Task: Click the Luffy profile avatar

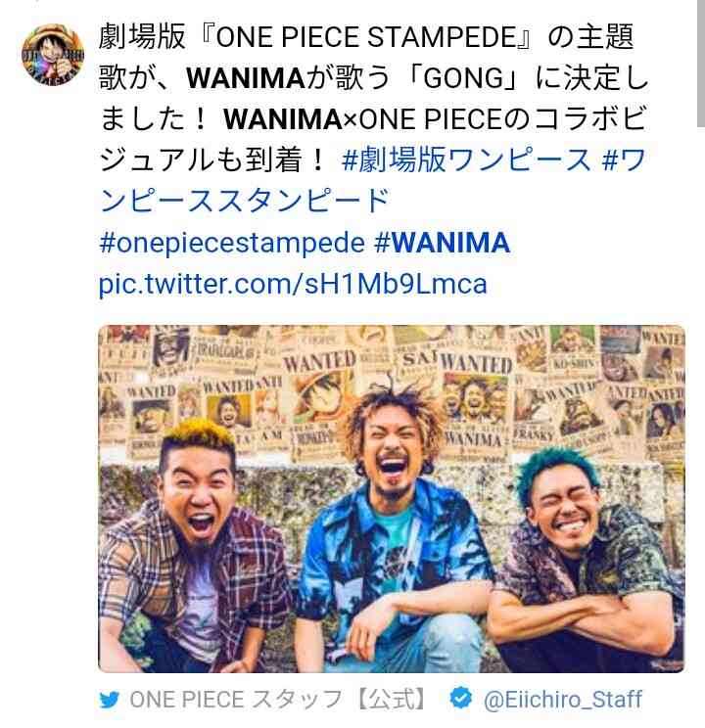Action: pyautogui.click(x=53, y=55)
